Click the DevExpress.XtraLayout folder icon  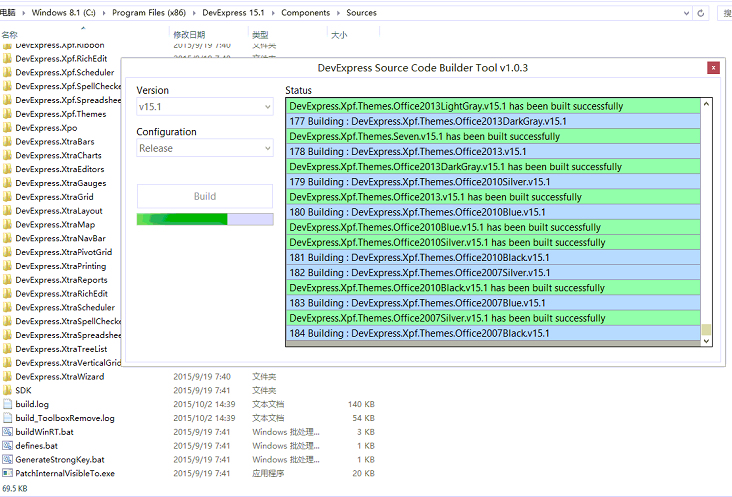[x=7, y=210]
